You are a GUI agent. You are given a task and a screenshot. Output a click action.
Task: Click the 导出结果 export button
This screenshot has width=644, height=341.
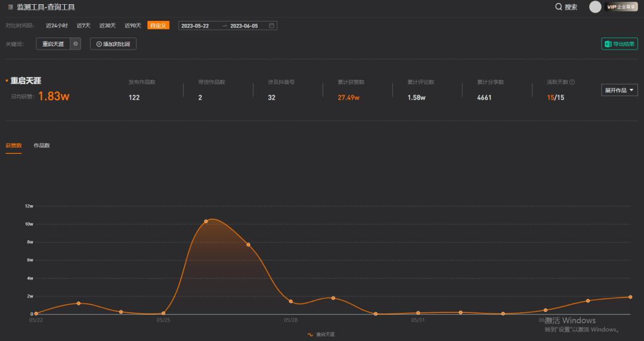tap(620, 44)
